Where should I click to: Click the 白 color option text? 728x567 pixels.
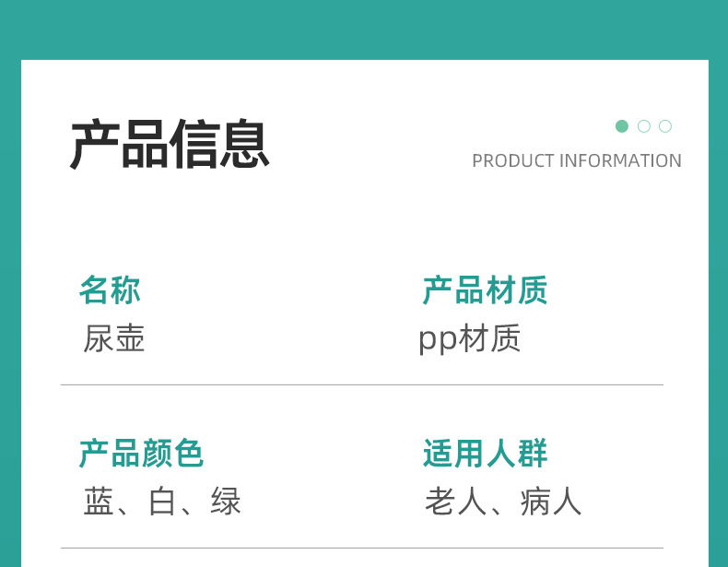[x=162, y=502]
